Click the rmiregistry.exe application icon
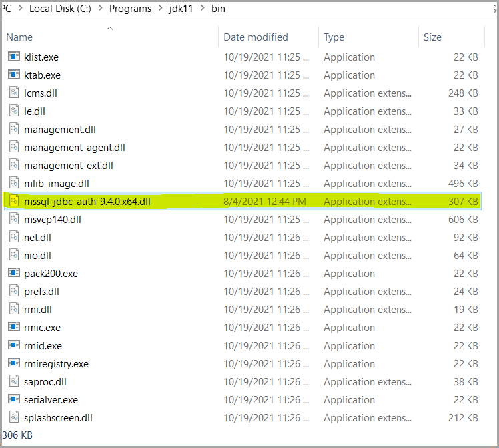Viewport: 499px width, 448px height. coord(14,363)
